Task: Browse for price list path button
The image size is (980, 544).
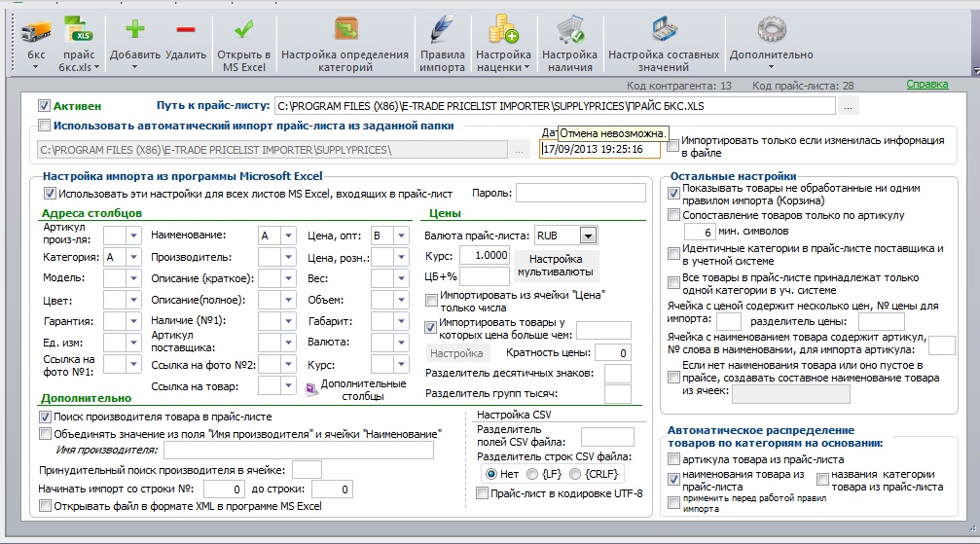Action: click(848, 106)
